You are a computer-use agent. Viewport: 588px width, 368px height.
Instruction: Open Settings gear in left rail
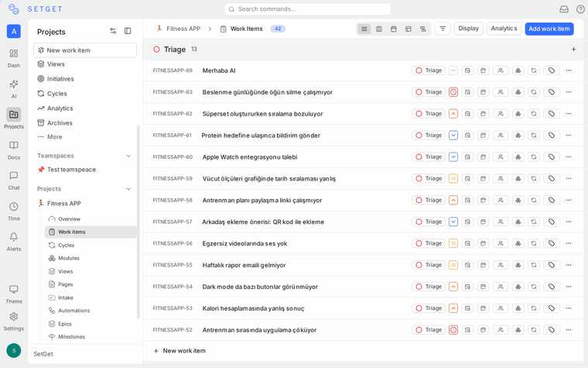tap(13, 322)
